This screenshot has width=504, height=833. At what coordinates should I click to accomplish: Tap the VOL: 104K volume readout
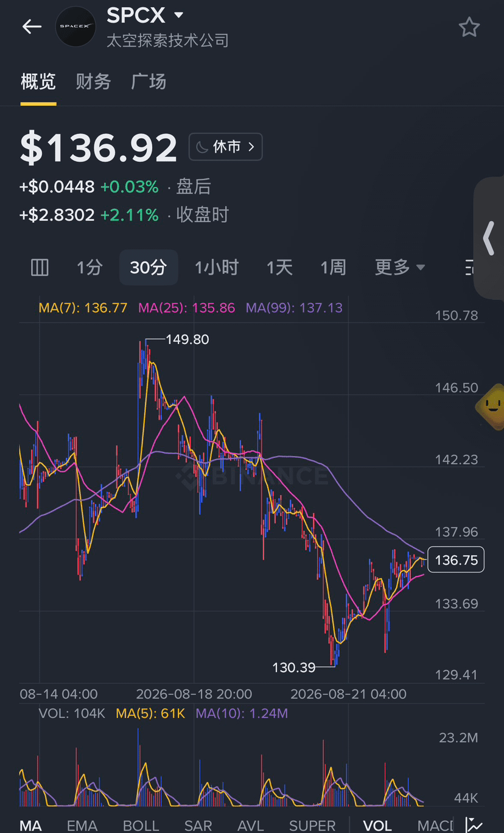[72, 713]
